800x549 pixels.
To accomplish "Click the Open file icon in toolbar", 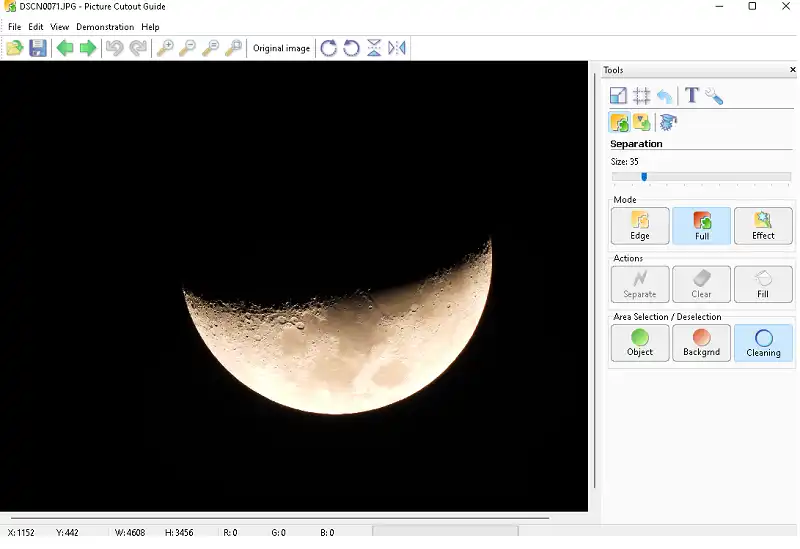I will coord(14,48).
